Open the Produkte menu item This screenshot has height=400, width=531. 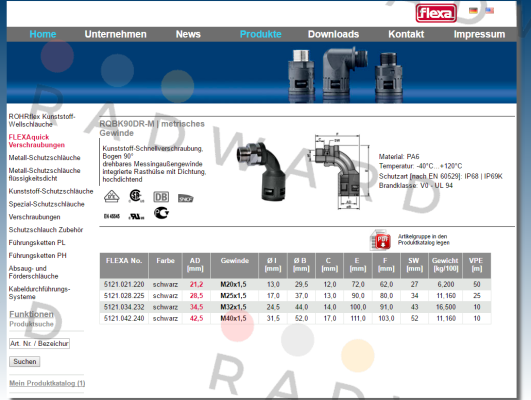point(260,34)
